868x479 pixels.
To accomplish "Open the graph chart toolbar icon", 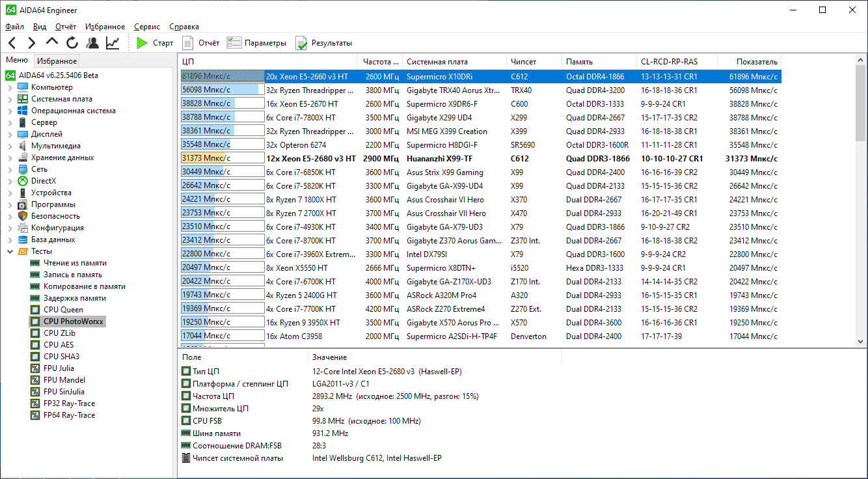I will point(113,43).
